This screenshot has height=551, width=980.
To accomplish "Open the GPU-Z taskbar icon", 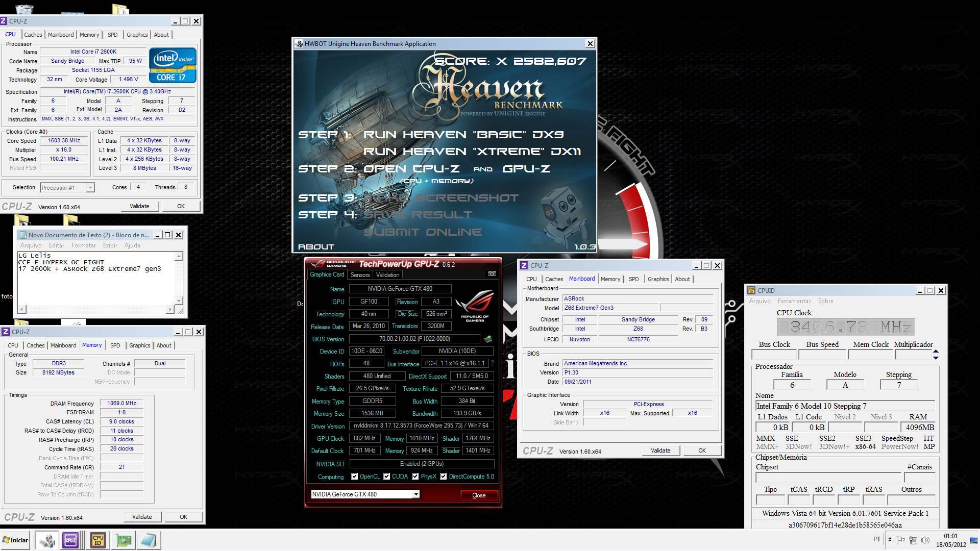I will (x=124, y=540).
